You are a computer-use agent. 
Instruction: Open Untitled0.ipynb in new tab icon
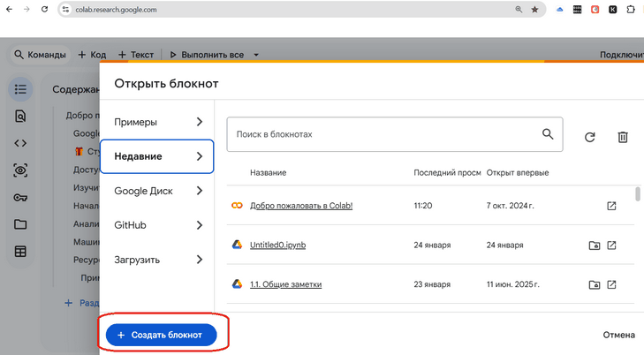(x=611, y=245)
